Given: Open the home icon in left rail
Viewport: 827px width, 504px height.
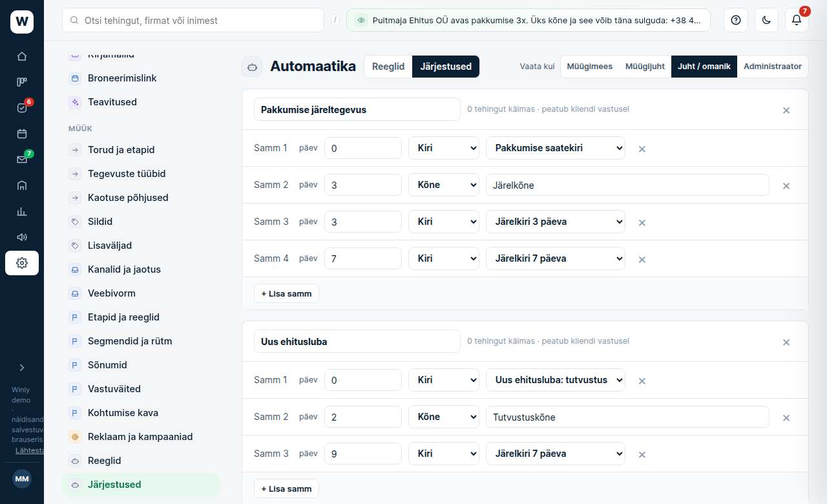Looking at the screenshot, I should pos(22,56).
